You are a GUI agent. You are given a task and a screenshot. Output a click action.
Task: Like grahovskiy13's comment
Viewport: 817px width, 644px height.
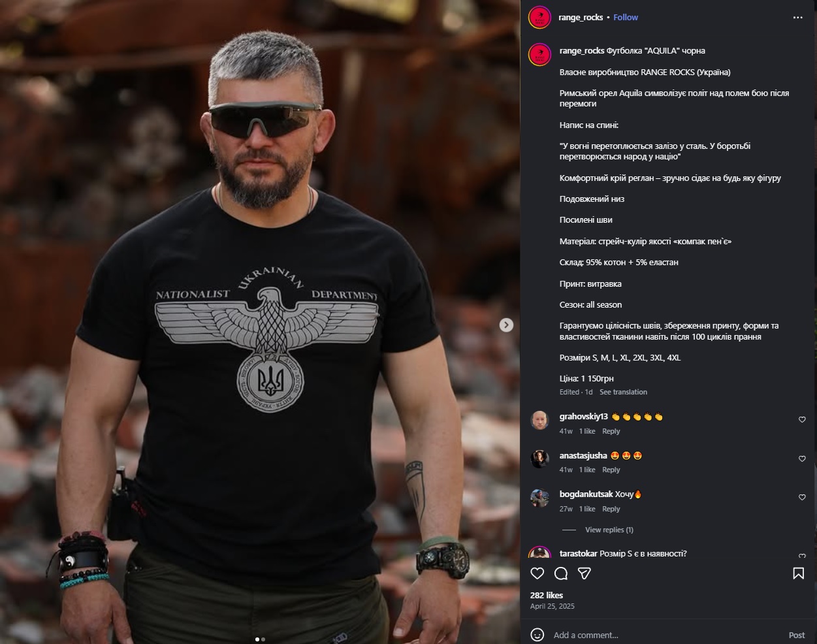coord(802,420)
